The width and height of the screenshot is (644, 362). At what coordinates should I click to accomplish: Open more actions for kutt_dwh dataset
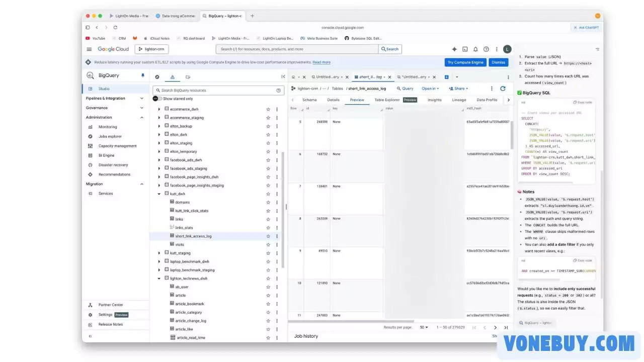277,194
